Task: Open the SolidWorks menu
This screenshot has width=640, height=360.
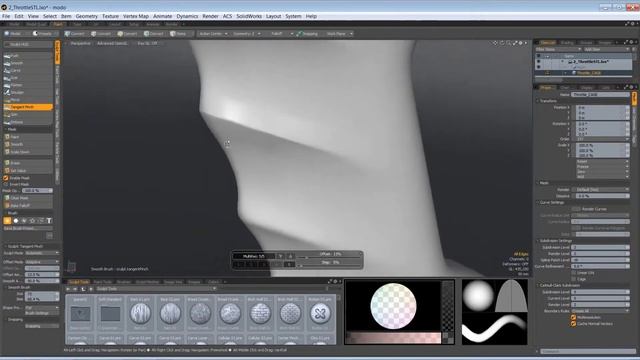Action: pos(249,16)
